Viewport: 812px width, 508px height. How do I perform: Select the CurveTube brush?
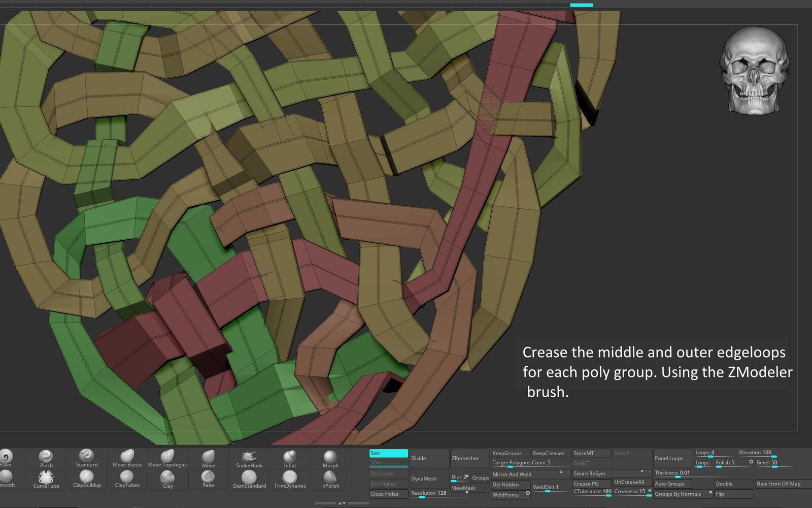coord(46,479)
